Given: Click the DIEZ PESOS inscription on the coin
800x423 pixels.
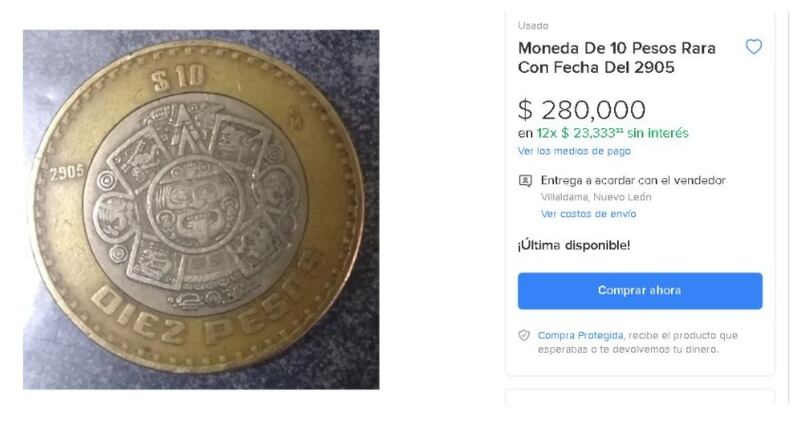Looking at the screenshot, I should [x=210, y=302].
